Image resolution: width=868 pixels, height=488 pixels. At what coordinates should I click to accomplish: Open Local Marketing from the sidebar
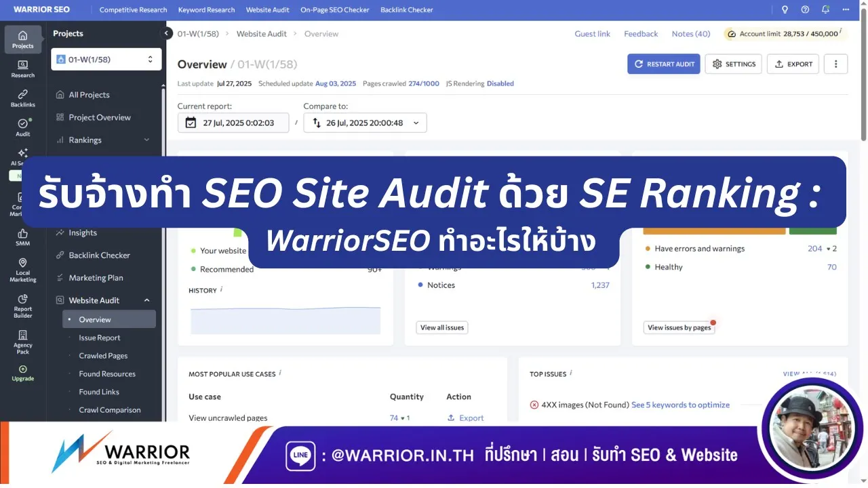coord(22,270)
